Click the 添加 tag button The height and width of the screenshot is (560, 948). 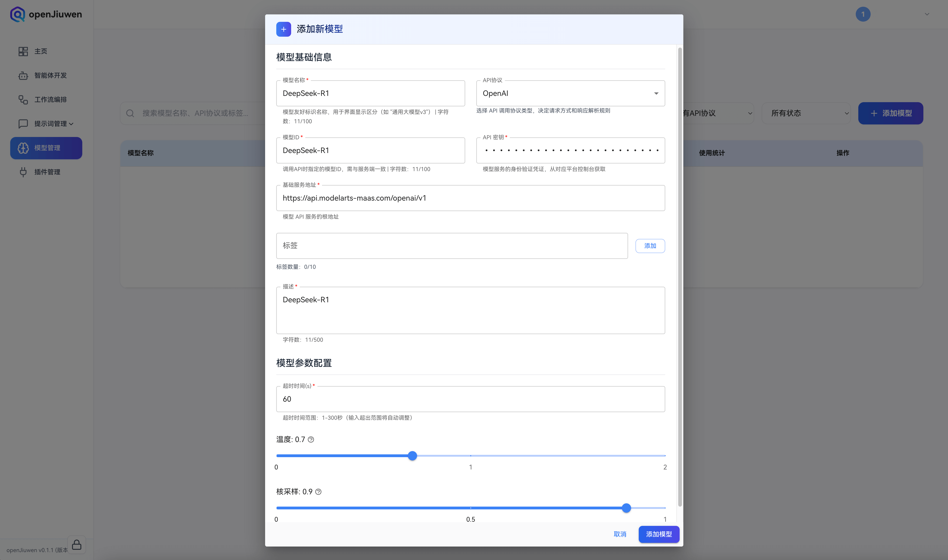(x=650, y=246)
